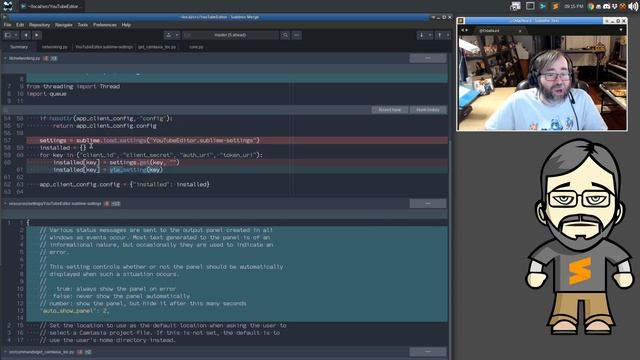The image size is (640, 360).
Task: Open the tab list dropdown in Sublime Text
Action: [x=621, y=30]
